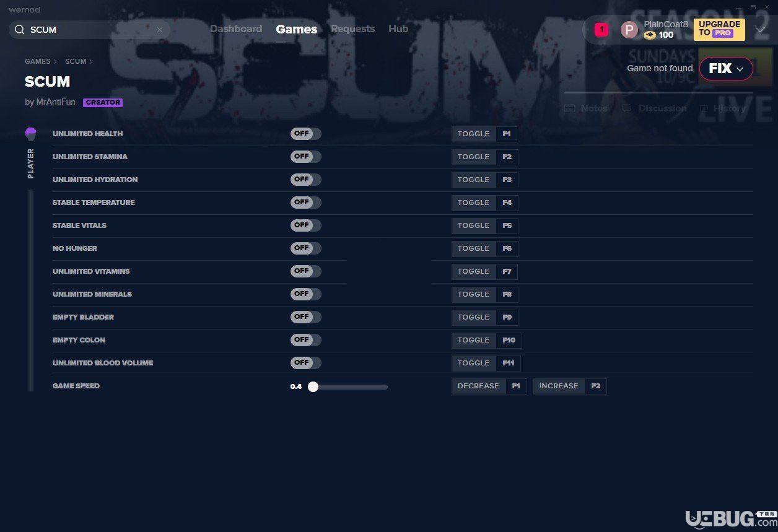Viewport: 778px width, 532px height.
Task: Click Toggle hotkey for Unlimited Minerals
Action: click(x=484, y=294)
